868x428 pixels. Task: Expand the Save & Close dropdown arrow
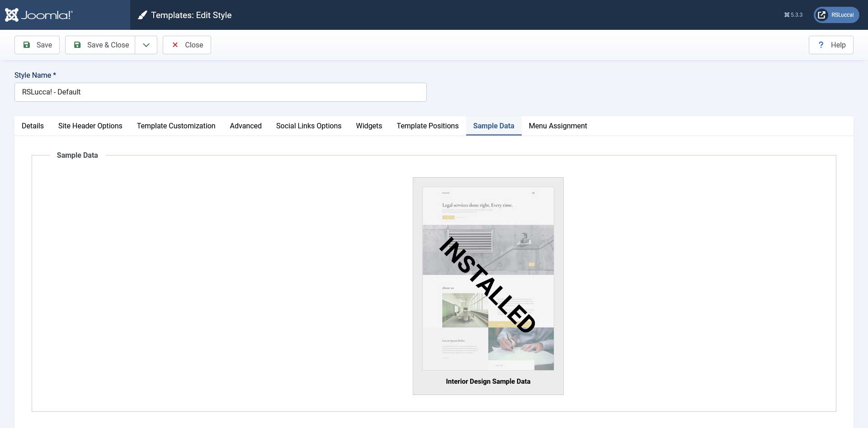tap(146, 45)
